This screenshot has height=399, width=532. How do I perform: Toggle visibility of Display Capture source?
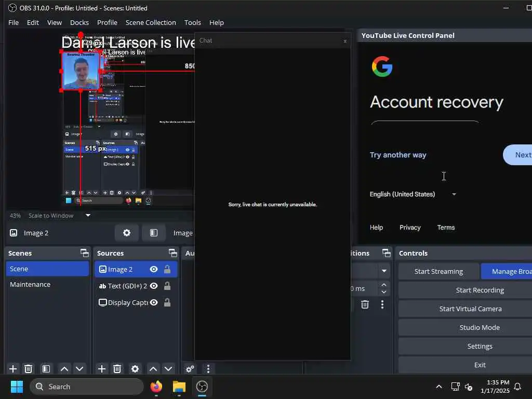(x=154, y=302)
